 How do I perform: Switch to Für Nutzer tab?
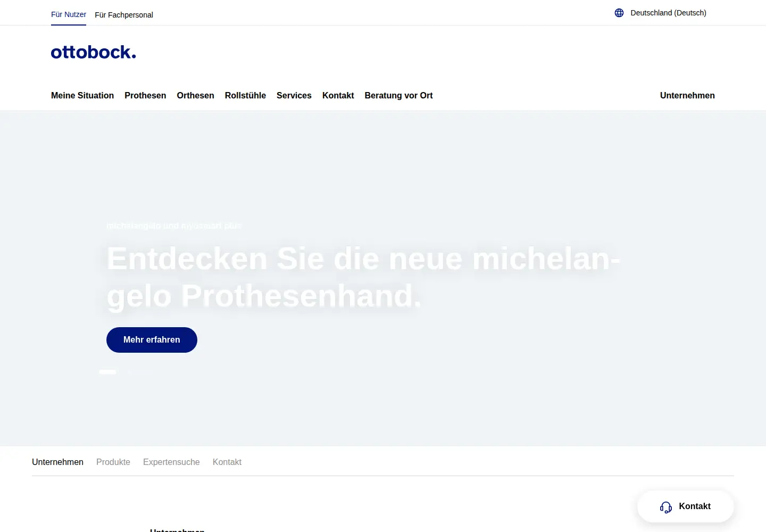click(69, 14)
